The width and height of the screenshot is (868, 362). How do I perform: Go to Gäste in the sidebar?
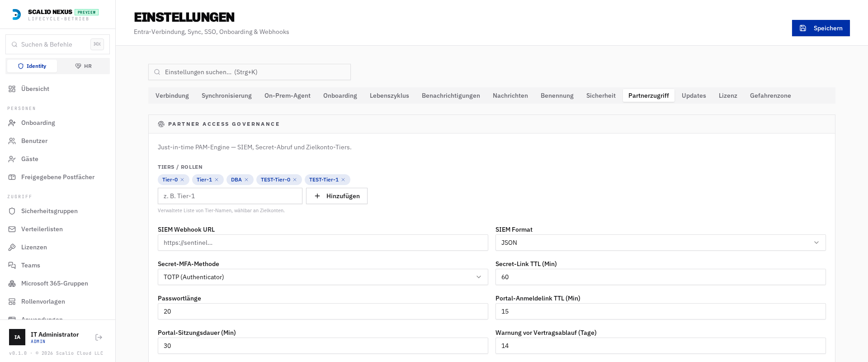58,159
